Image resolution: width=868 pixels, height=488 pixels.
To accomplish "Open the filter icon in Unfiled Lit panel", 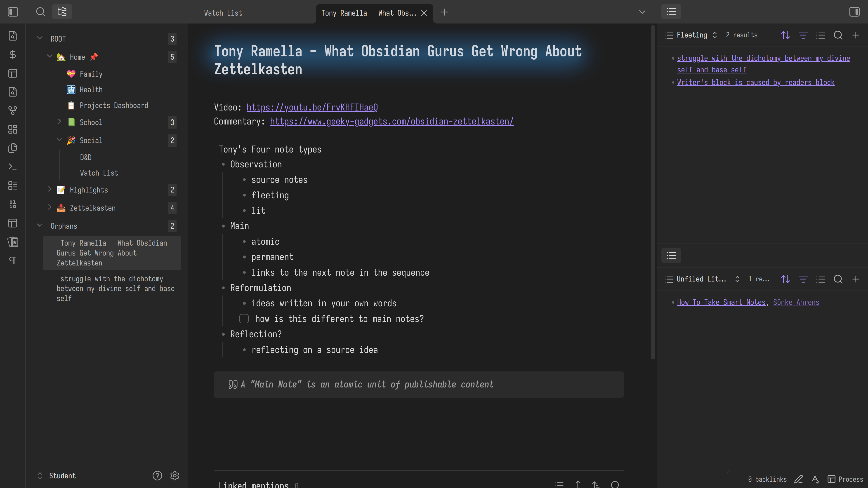I will (x=803, y=279).
